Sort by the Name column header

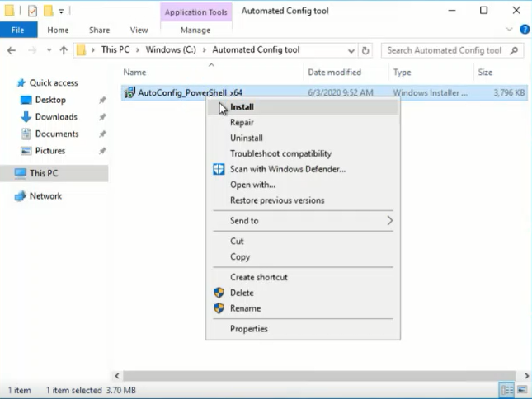pos(134,73)
